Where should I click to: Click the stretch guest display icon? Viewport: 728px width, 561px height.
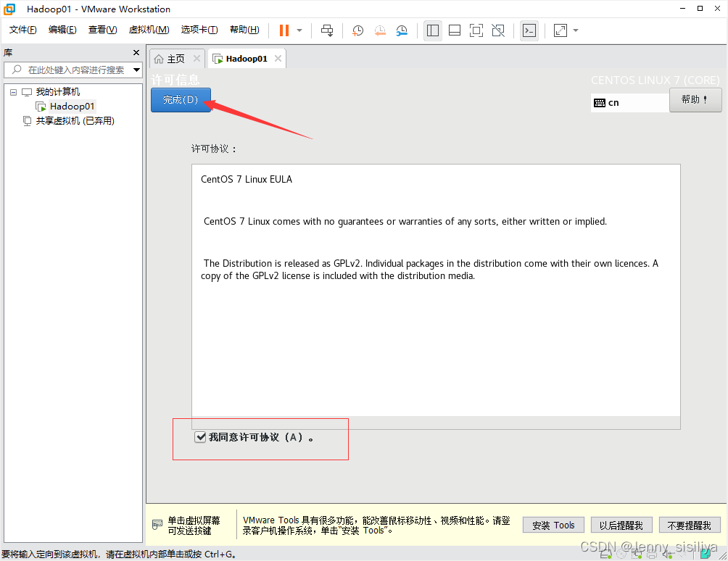pos(561,30)
